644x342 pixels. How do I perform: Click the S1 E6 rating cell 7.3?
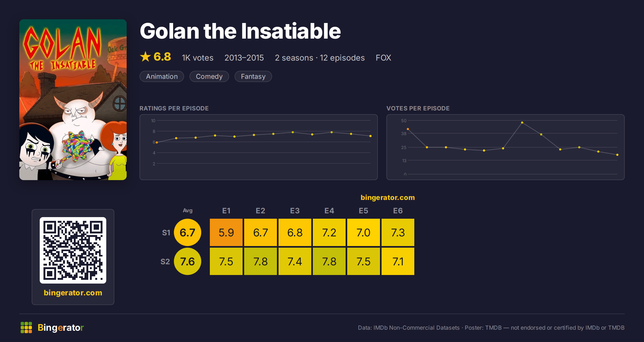click(x=398, y=232)
